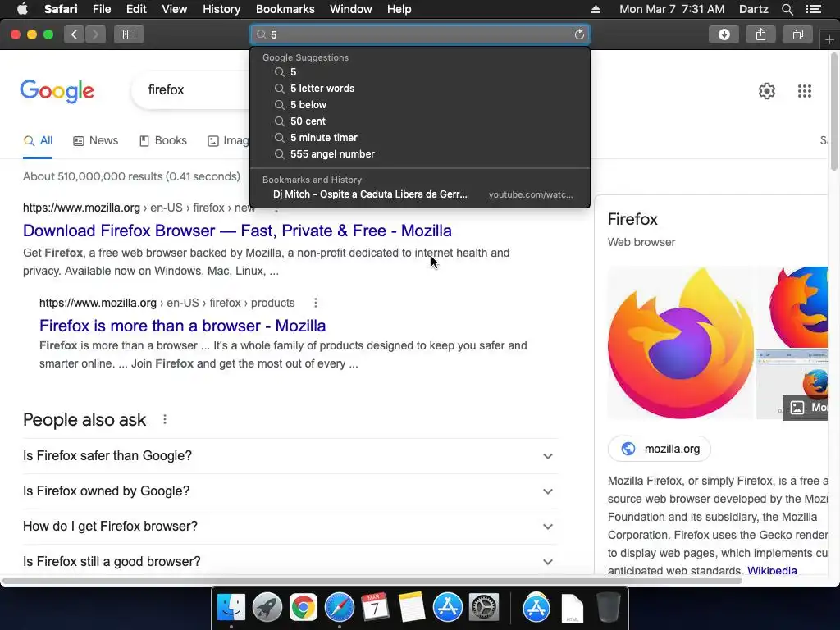Open the File menu

(x=101, y=9)
